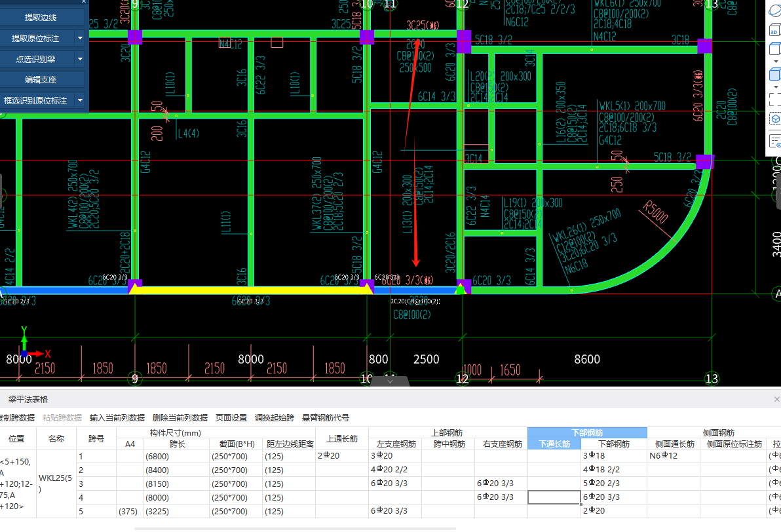Click the 距左边线距离 column header
Image resolution: width=781 pixels, height=532 pixels.
(x=289, y=444)
